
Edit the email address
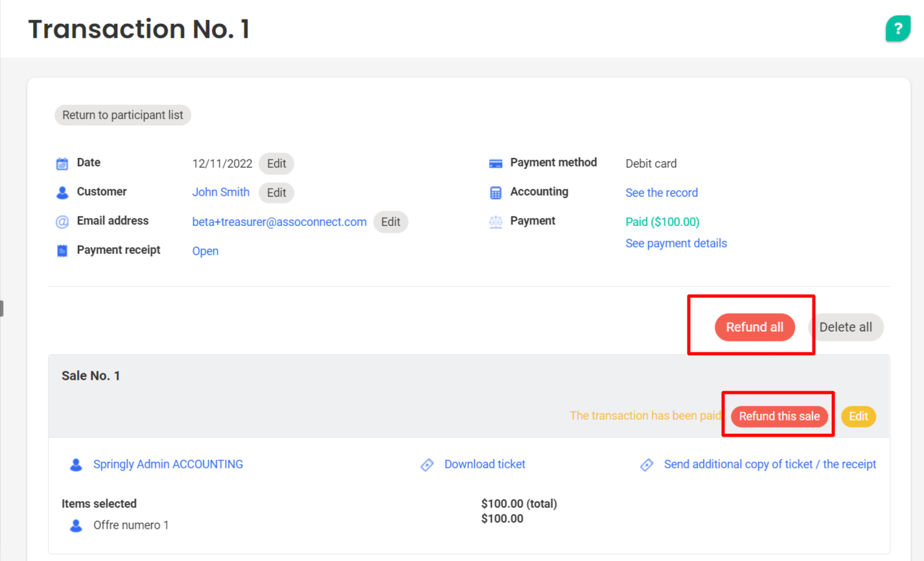[x=390, y=222]
